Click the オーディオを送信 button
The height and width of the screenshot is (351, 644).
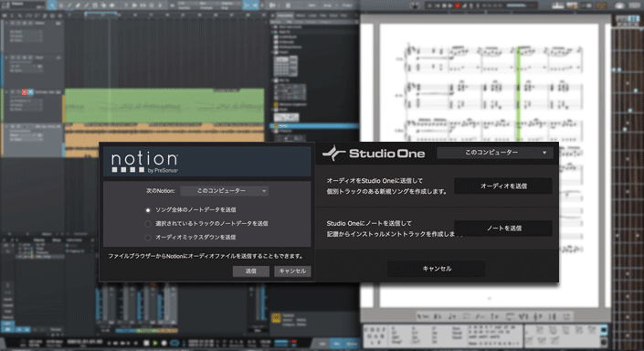[503, 186]
